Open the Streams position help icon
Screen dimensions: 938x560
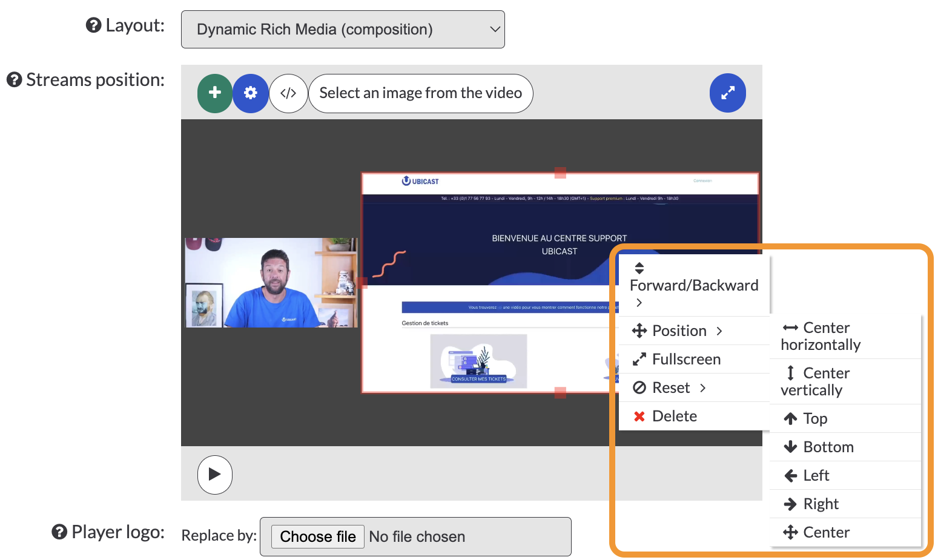[x=14, y=80]
